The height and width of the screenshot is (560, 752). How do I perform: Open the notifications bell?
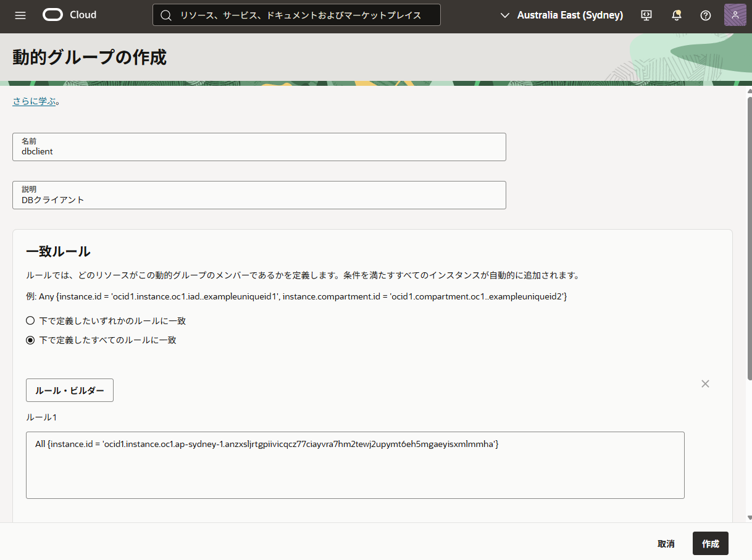pyautogui.click(x=676, y=15)
